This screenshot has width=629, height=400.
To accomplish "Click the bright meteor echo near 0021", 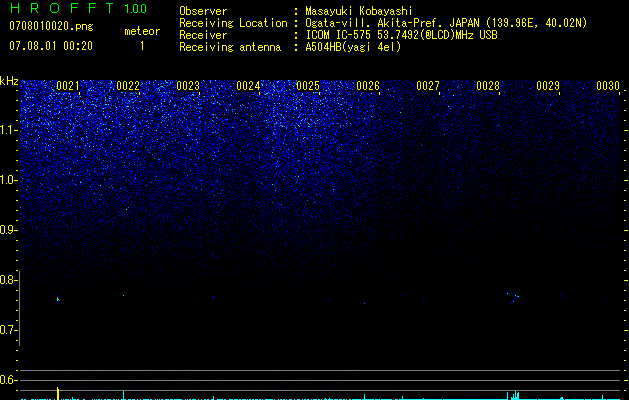I will pyautogui.click(x=58, y=298).
